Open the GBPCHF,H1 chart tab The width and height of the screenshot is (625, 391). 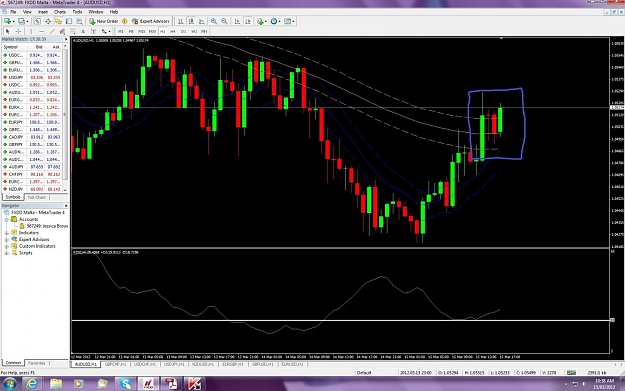coord(115,364)
